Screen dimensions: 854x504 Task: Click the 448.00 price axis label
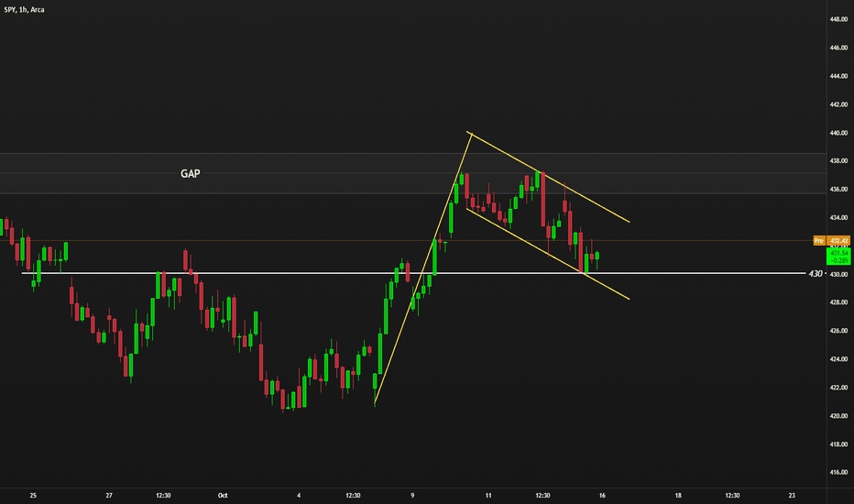click(838, 19)
